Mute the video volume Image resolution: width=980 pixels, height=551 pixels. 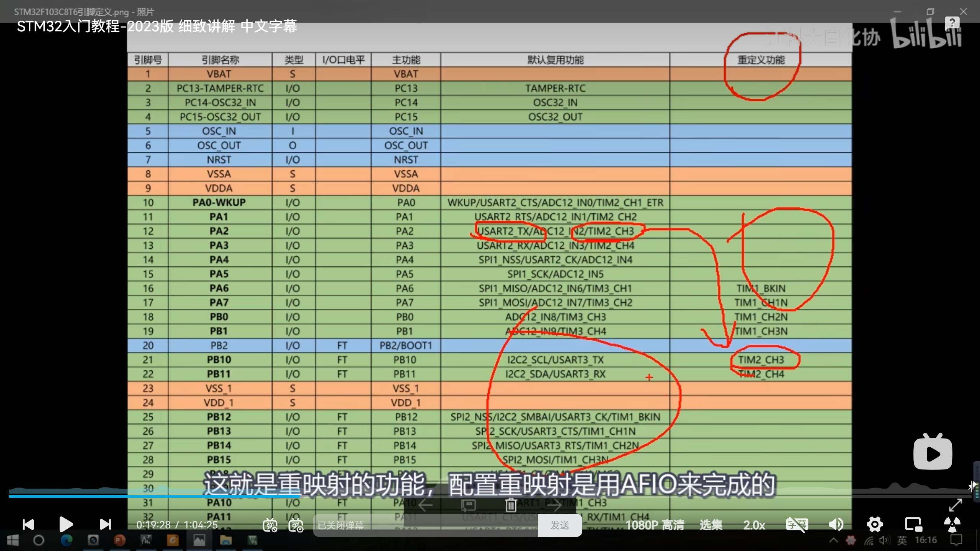(836, 524)
